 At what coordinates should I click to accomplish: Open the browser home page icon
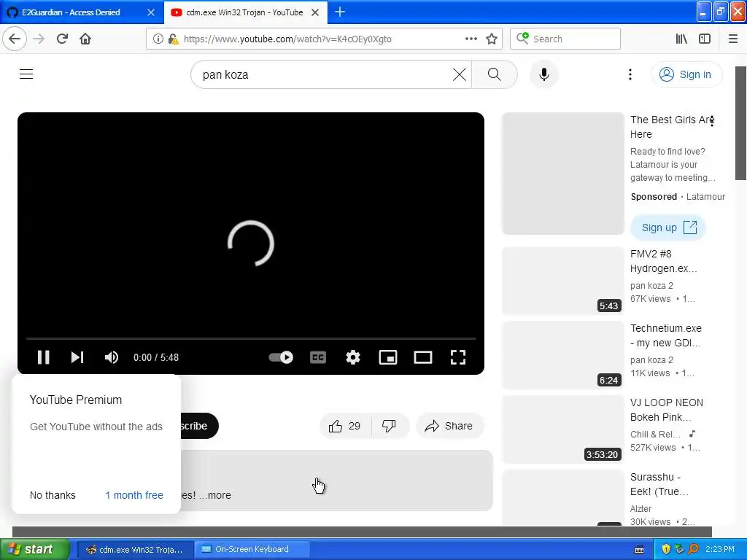pyautogui.click(x=85, y=39)
